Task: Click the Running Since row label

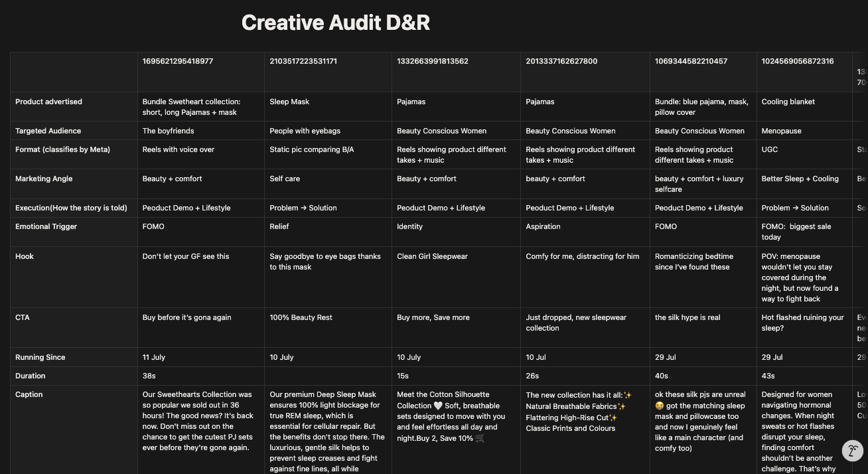Action: [40, 357]
